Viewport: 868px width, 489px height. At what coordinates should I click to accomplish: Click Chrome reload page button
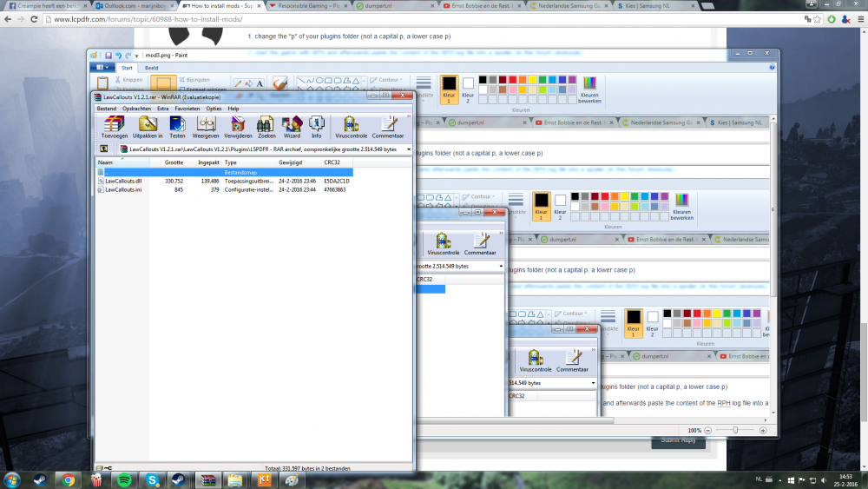click(34, 19)
